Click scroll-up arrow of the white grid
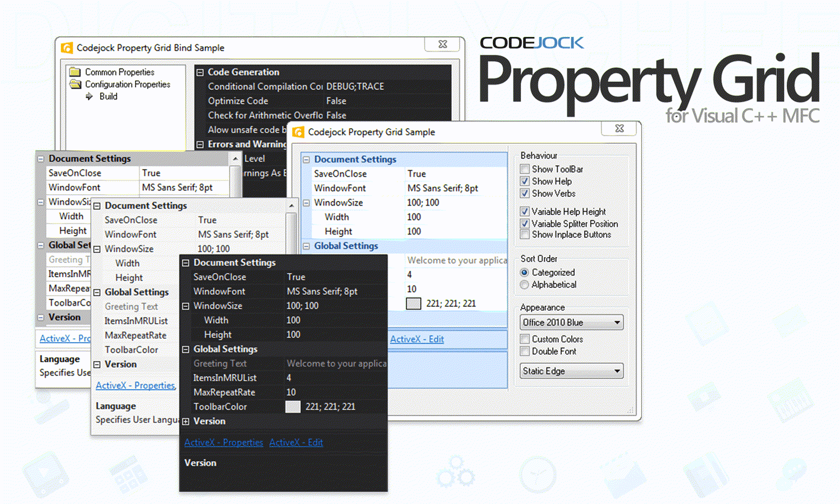The width and height of the screenshot is (840, 504). coord(291,206)
